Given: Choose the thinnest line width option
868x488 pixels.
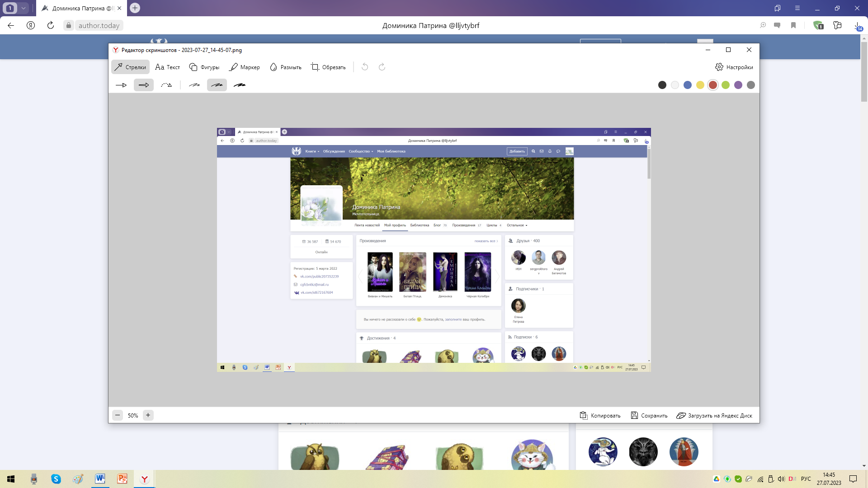Looking at the screenshot, I should point(194,85).
